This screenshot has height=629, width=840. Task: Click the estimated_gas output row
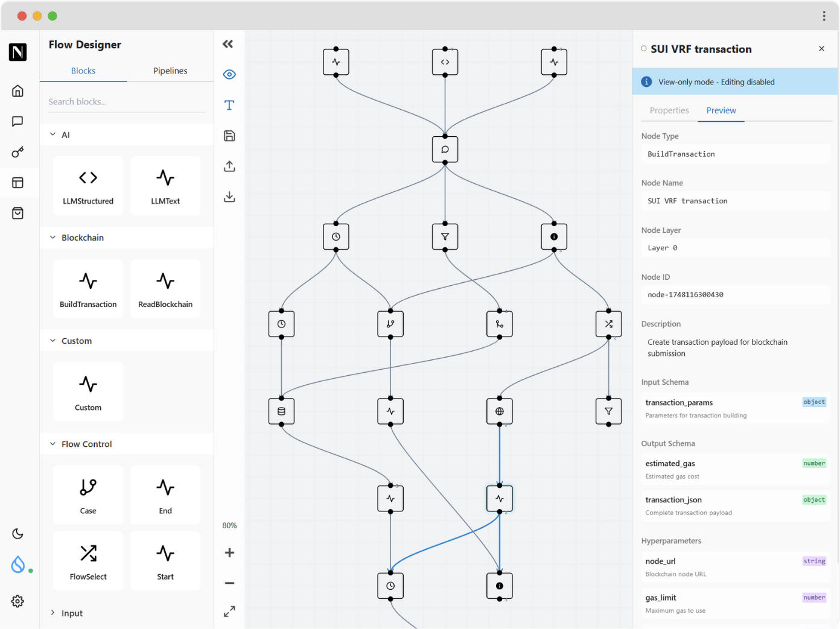coord(736,469)
